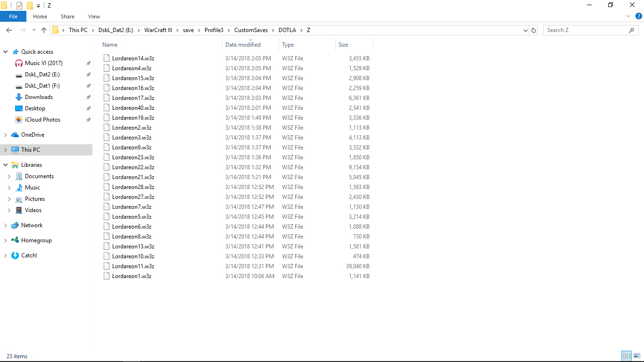Select Homegroup in navigation pane
Viewport: 644px width, 362px height.
(x=36, y=240)
